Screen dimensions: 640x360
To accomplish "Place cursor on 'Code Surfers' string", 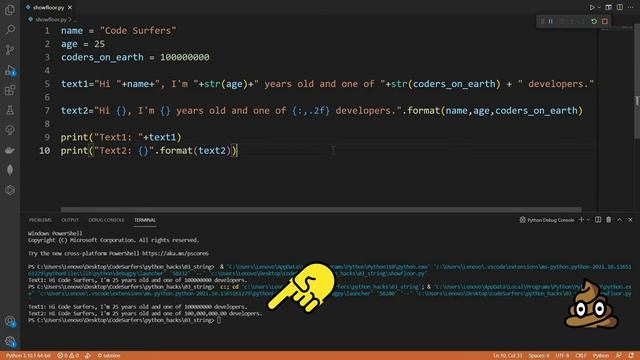I will [138, 31].
